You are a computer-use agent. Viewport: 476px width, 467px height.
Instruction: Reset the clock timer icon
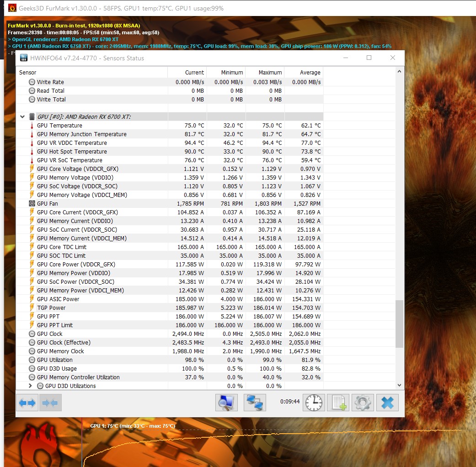[314, 403]
